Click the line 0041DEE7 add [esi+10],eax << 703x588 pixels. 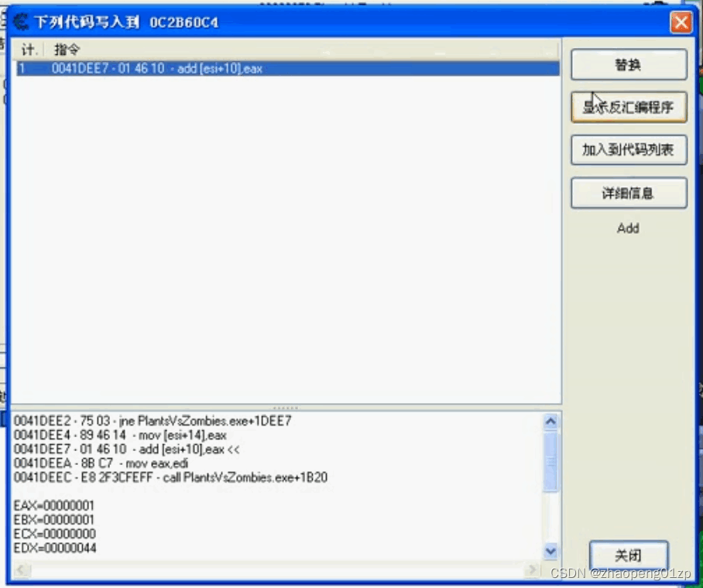tap(126, 449)
